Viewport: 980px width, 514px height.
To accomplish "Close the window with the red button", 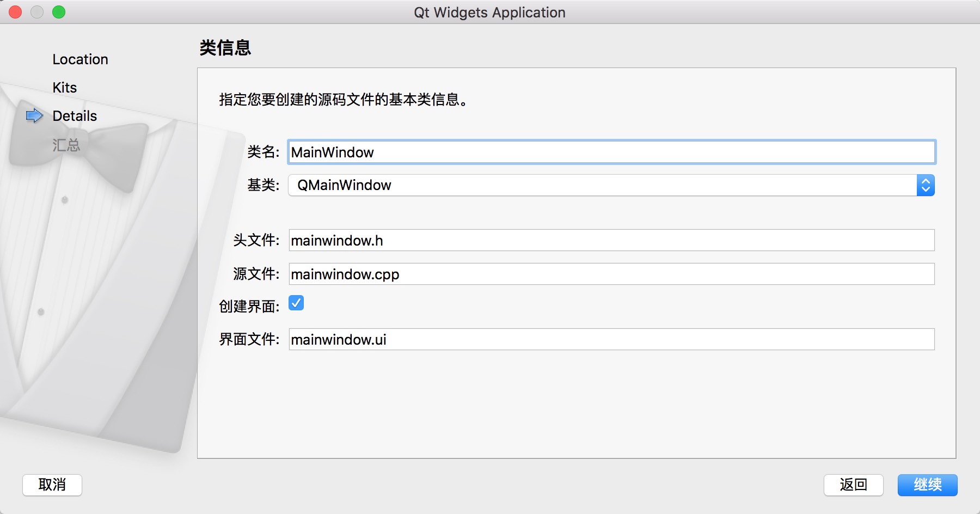I will pyautogui.click(x=15, y=12).
